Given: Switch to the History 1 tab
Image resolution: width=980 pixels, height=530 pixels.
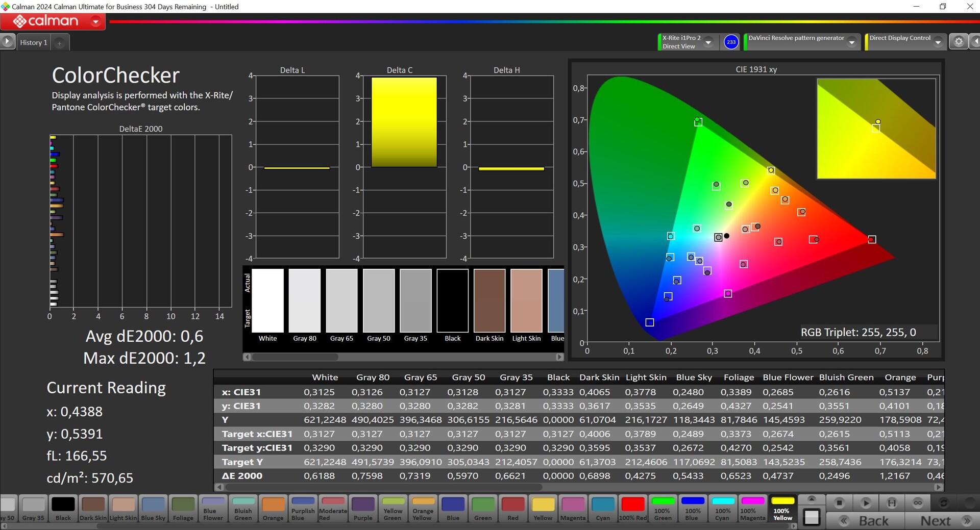Looking at the screenshot, I should (34, 43).
